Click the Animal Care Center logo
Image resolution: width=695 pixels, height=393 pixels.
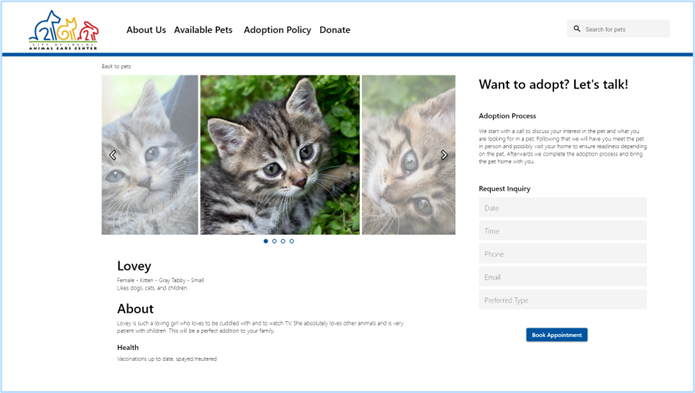tap(63, 30)
